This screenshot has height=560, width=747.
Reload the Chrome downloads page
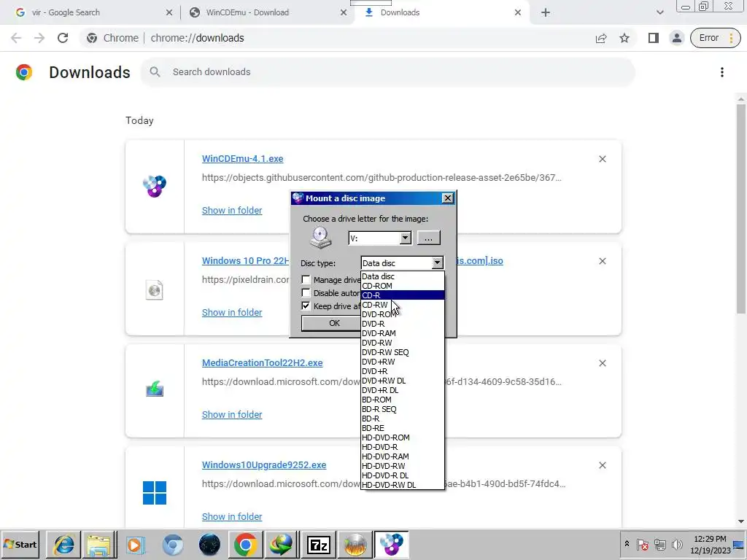pos(63,38)
